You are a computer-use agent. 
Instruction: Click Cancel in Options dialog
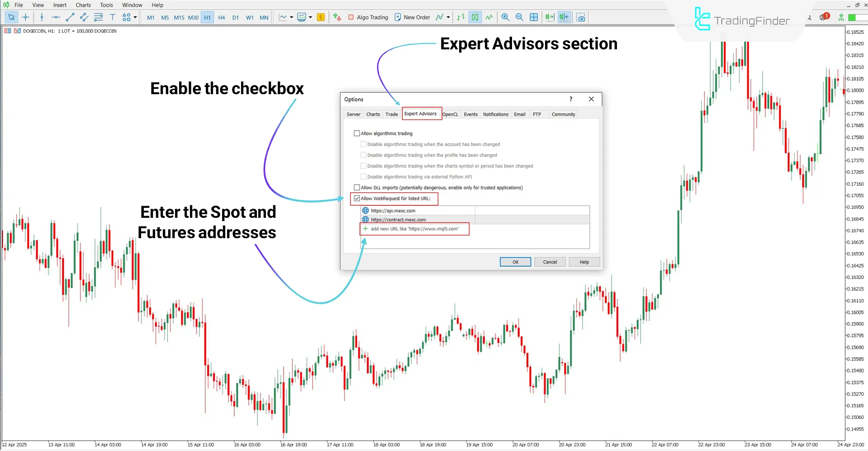[x=550, y=262]
